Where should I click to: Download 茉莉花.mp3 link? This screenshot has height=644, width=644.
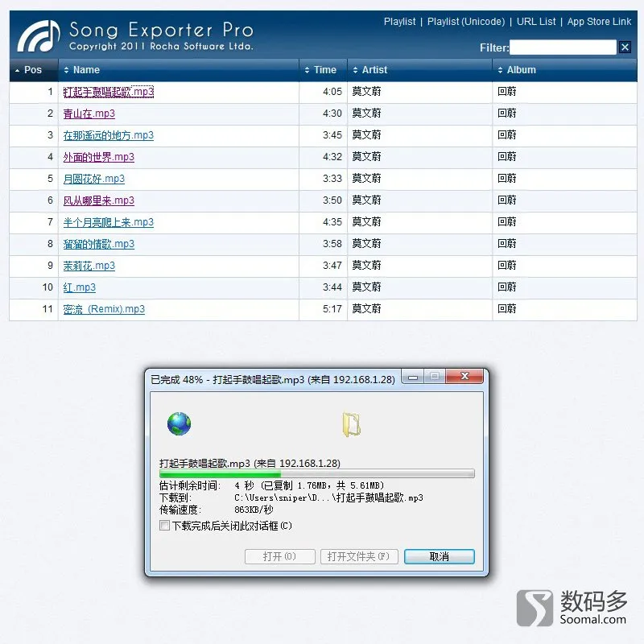(x=89, y=266)
